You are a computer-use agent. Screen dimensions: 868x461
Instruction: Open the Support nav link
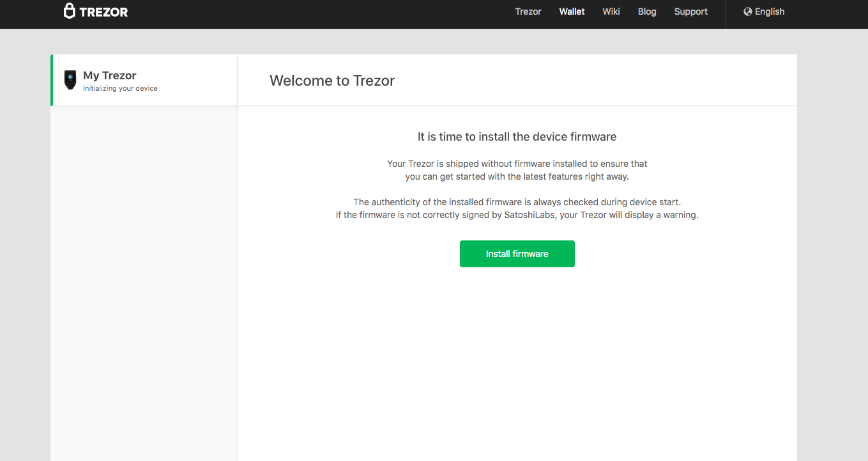[691, 12]
